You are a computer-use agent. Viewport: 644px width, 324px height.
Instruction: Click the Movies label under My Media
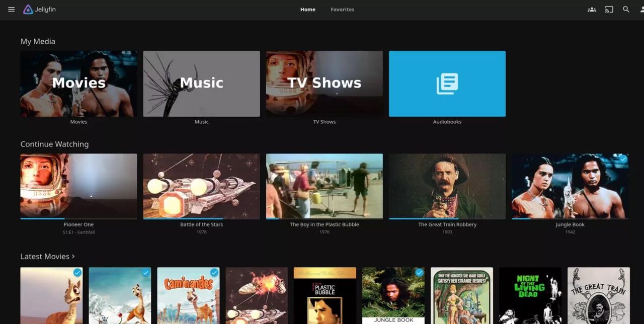pyautogui.click(x=78, y=122)
